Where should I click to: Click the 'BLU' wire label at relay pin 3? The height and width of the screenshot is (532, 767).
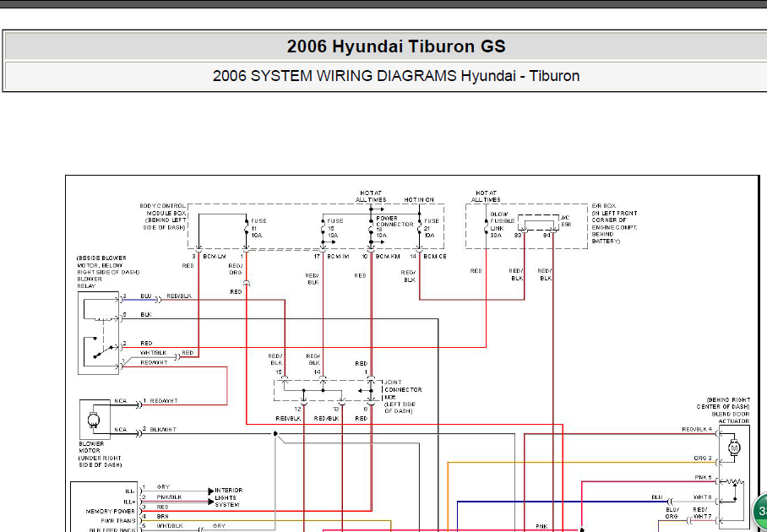pyautogui.click(x=146, y=296)
